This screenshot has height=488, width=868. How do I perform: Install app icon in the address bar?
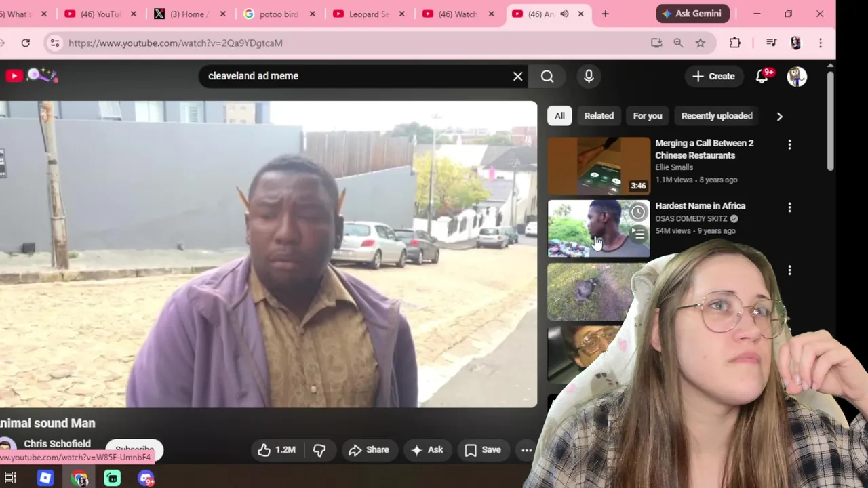coord(656,43)
